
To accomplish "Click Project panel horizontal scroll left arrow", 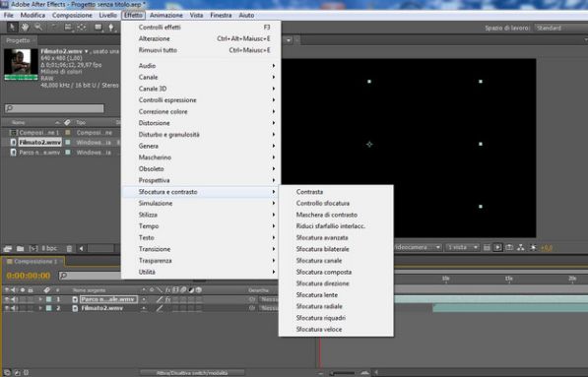I will pos(82,248).
